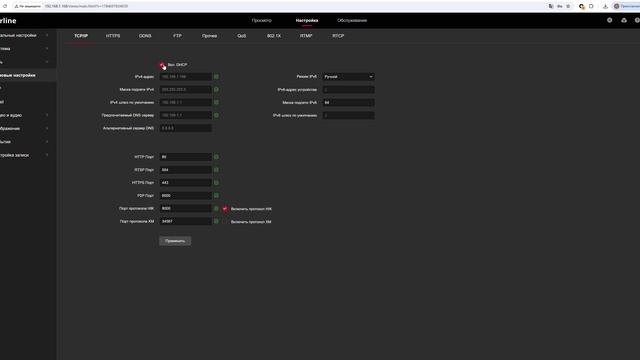Click the IPv6 device address field
640x360 pixels.
pos(348,90)
